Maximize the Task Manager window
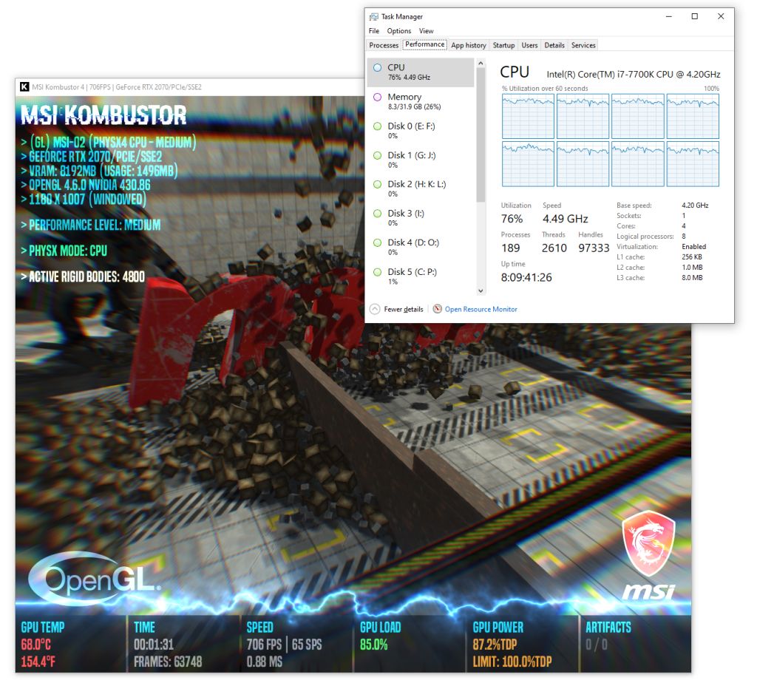The image size is (757, 700). (x=695, y=16)
